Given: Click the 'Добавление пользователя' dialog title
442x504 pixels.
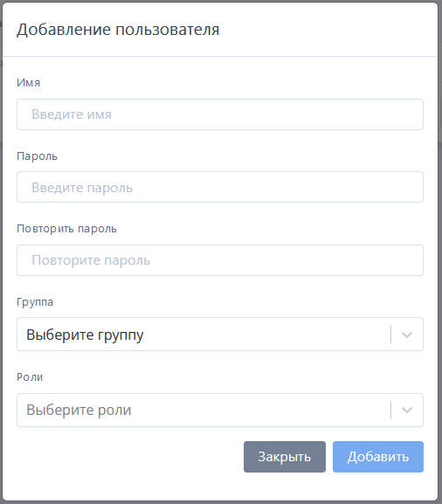Looking at the screenshot, I should click(x=118, y=30).
